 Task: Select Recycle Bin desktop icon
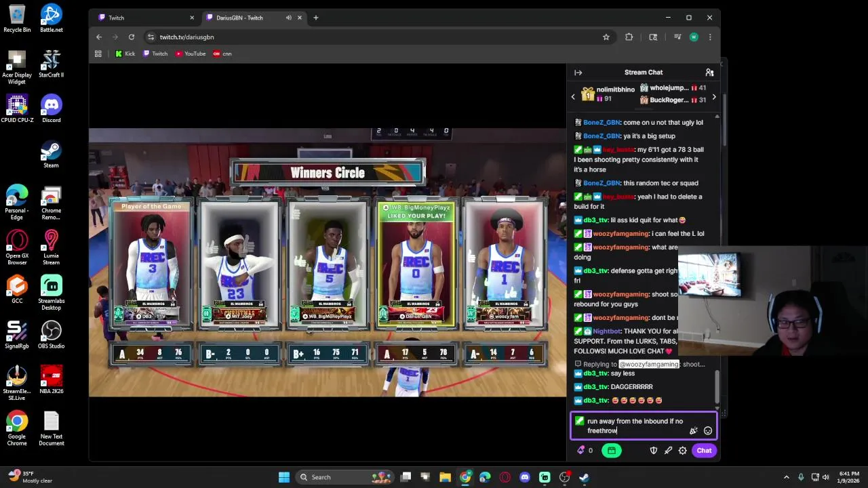coord(17,19)
